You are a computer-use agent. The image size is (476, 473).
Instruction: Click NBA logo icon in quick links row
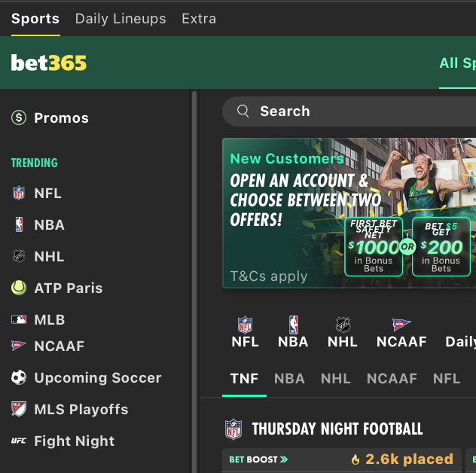[293, 325]
